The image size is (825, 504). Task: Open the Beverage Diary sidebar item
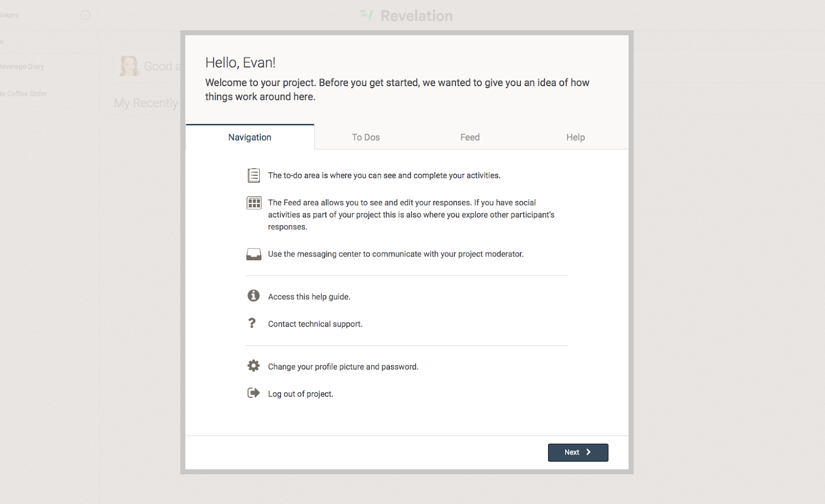tap(22, 66)
